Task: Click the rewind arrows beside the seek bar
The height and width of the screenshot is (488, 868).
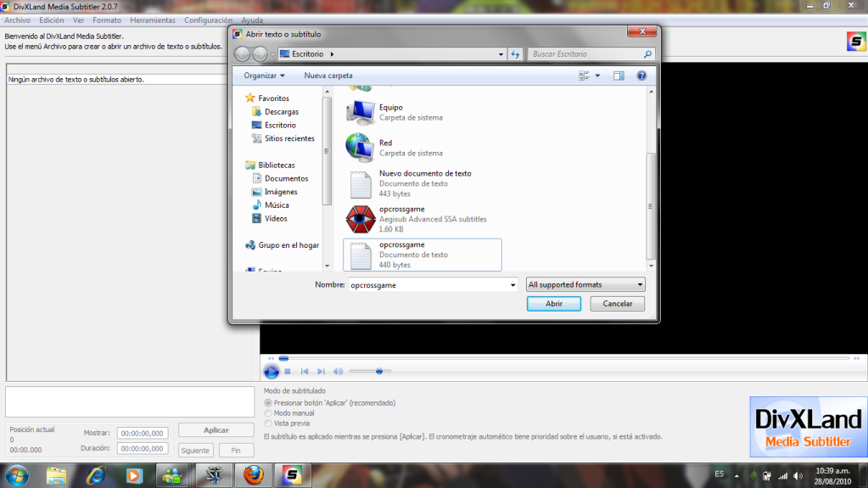Action: tap(271, 358)
